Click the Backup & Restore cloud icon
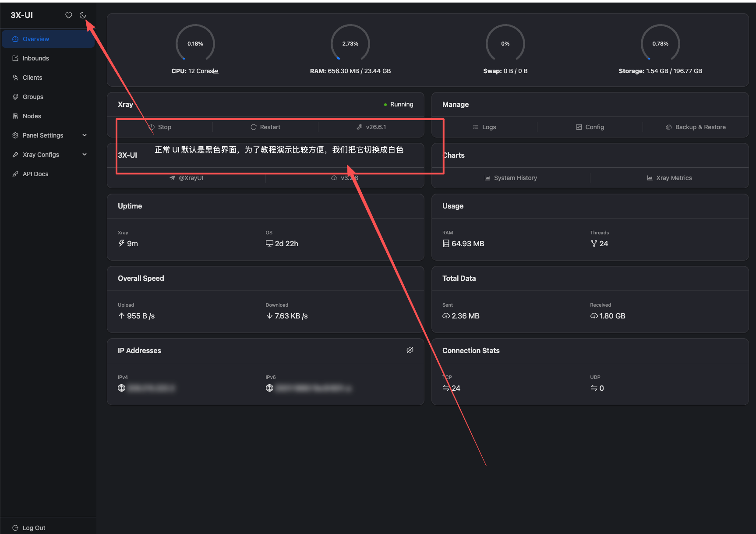Viewport: 756px width, 534px height. (669, 127)
